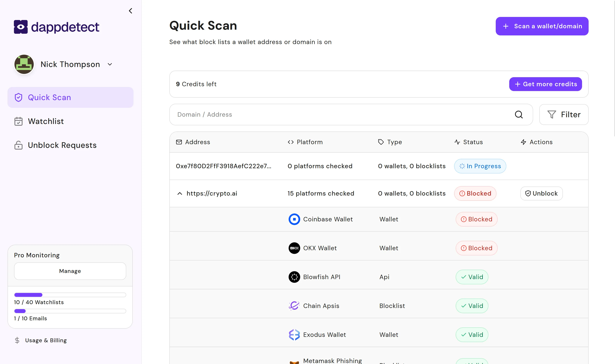Click the Blocked badge for OKX Wallet

pyautogui.click(x=476, y=248)
